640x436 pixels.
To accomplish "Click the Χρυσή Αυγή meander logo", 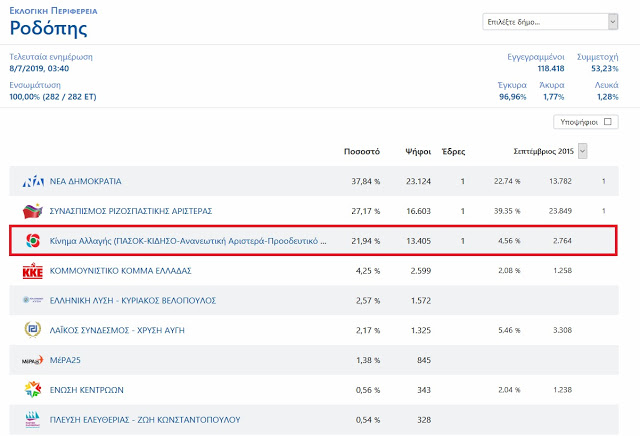I will pos(33,330).
